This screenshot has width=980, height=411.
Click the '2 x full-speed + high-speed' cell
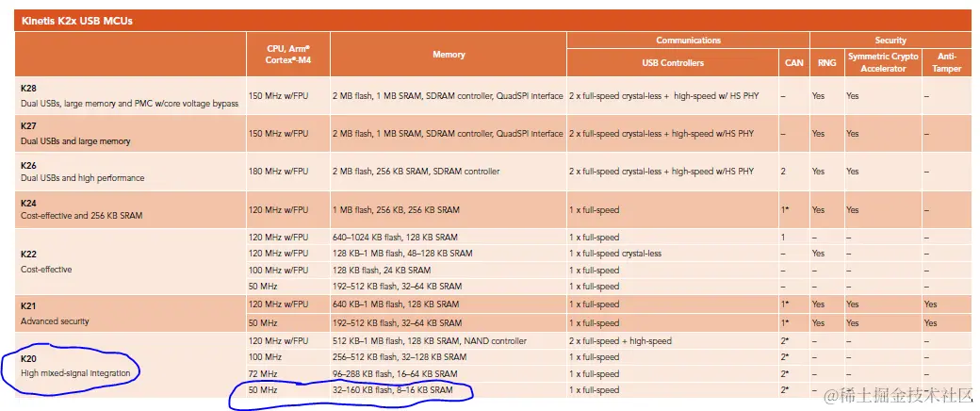620,341
